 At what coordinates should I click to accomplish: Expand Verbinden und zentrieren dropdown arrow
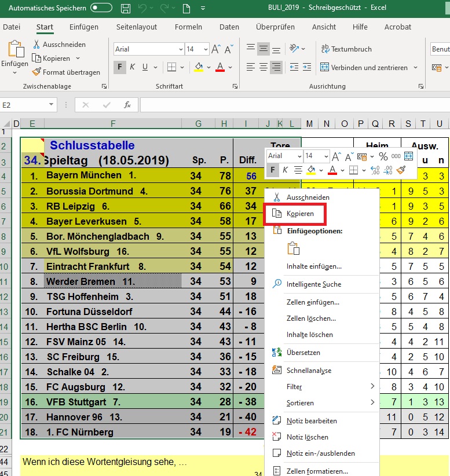pos(415,67)
